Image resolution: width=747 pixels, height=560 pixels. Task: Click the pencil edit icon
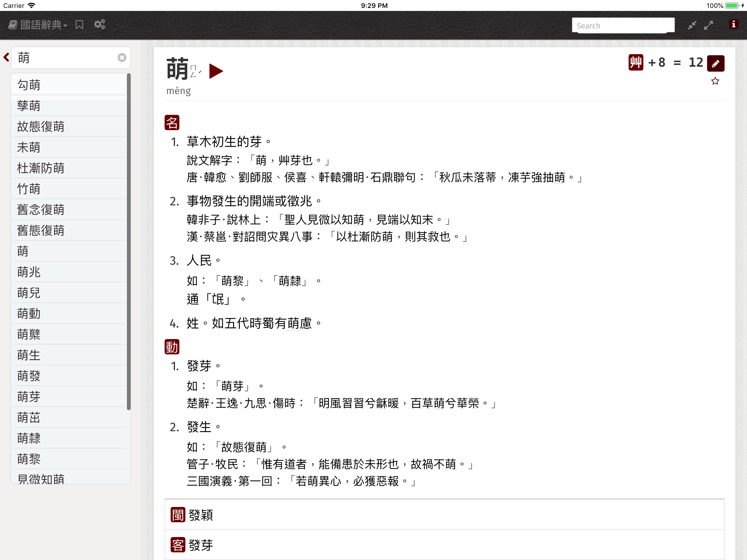click(x=715, y=63)
